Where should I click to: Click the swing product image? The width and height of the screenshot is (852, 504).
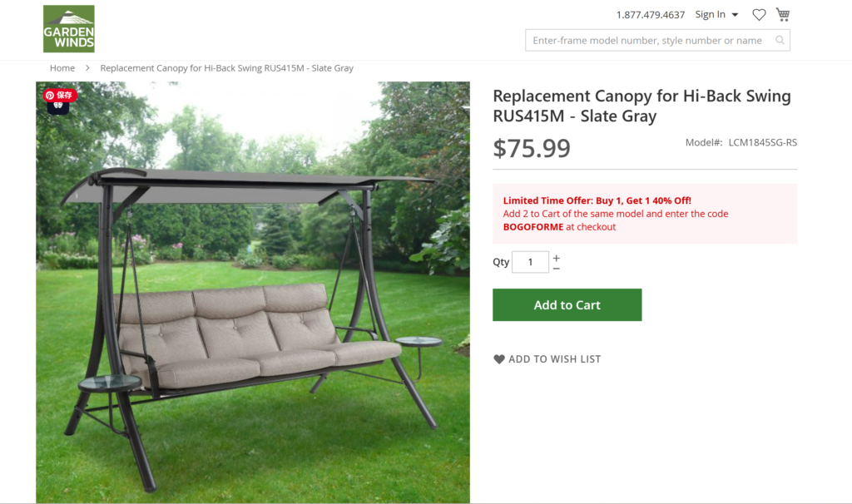253,292
